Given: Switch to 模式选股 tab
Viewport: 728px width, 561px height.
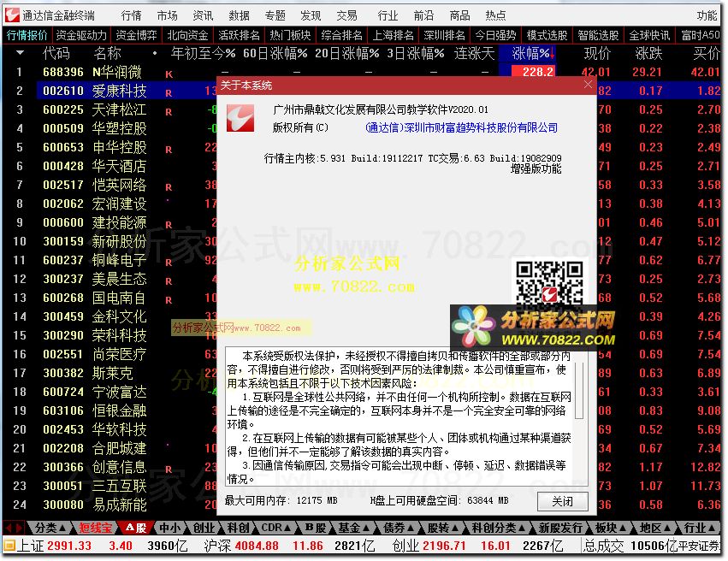Looking at the screenshot, I should (x=547, y=35).
